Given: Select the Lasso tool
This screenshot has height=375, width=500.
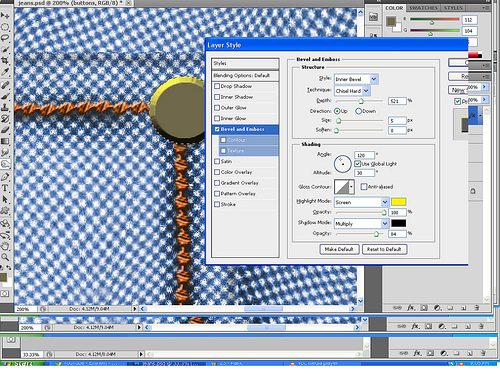Looking at the screenshot, I should [5, 38].
